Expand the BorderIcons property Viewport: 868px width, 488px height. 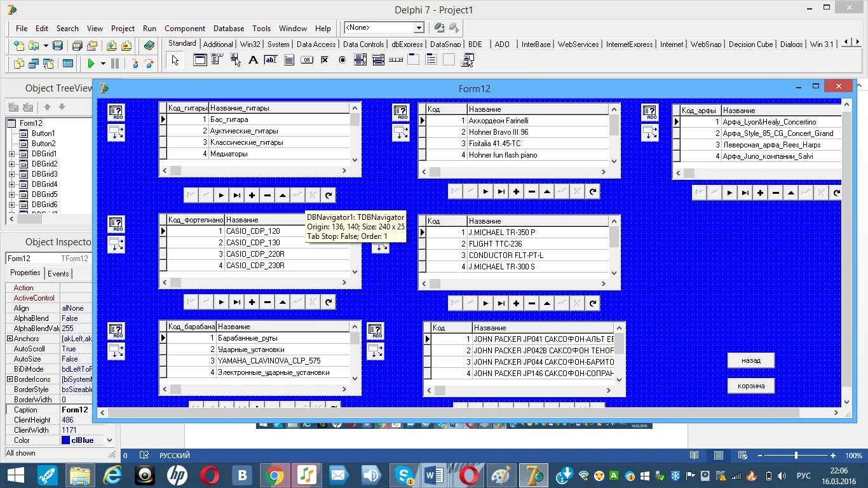pos(10,379)
